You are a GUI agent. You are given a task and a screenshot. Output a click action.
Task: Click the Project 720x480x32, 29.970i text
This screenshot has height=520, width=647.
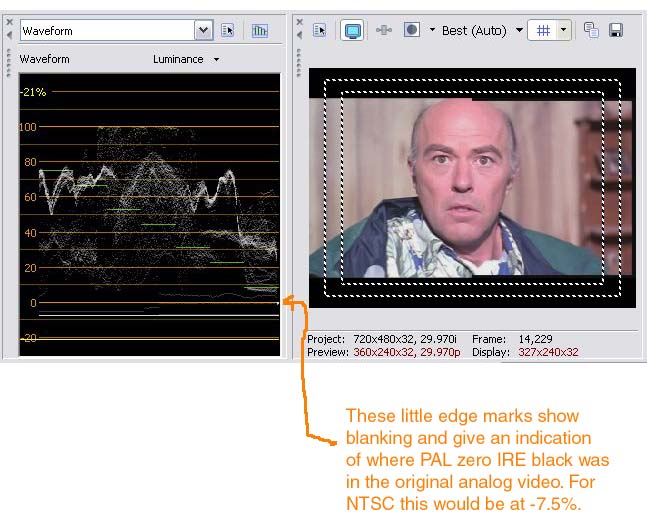[x=382, y=339]
